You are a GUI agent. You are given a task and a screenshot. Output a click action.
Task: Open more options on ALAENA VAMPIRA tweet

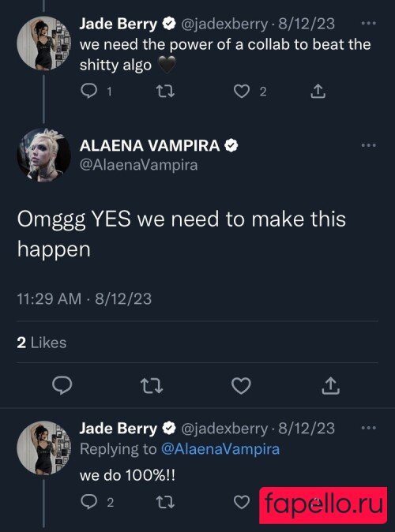coord(368,145)
